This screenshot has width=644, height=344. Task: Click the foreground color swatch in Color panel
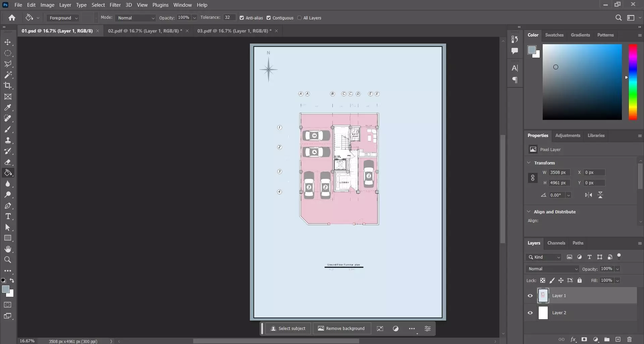pos(532,50)
